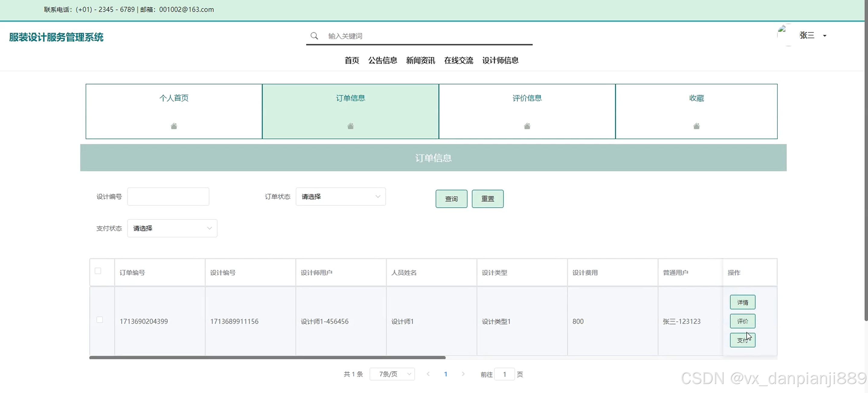Expand the 张三 user menu arrow
Viewport: 868px width, 393px height.
[825, 36]
